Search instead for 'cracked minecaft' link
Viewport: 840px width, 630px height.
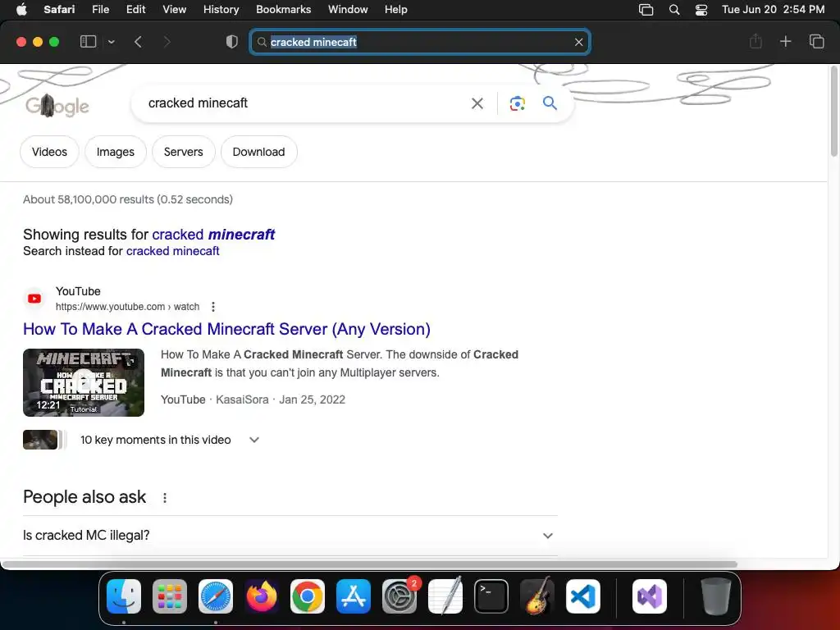[172, 251]
